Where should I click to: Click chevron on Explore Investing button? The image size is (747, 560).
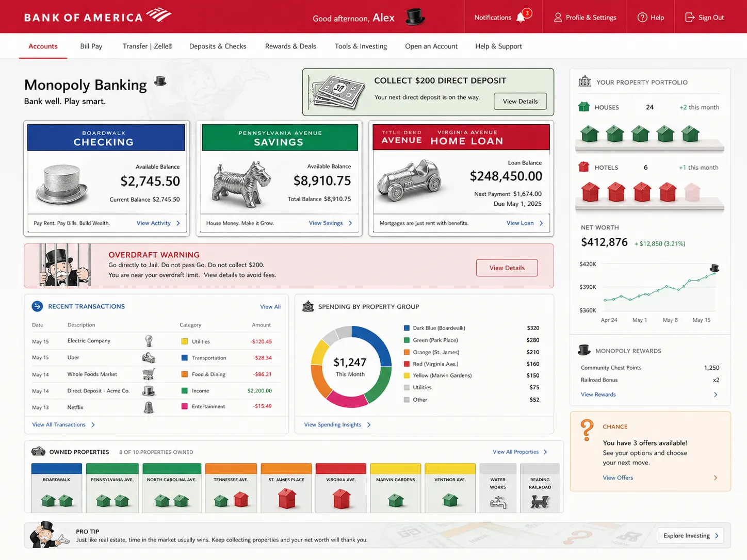[x=717, y=536]
